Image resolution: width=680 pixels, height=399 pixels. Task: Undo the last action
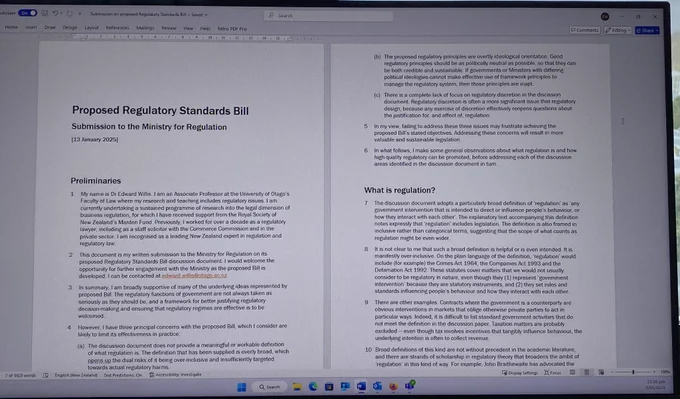coord(55,13)
